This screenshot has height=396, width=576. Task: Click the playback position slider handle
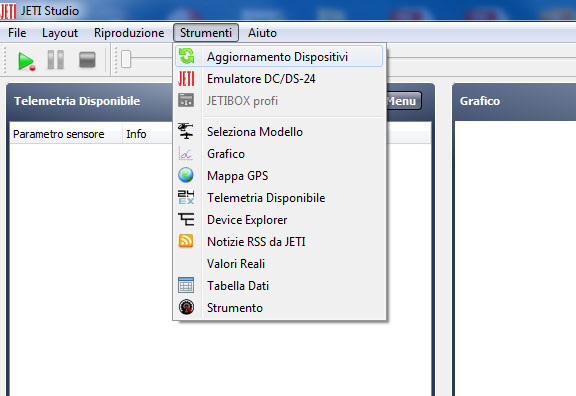pos(126,59)
